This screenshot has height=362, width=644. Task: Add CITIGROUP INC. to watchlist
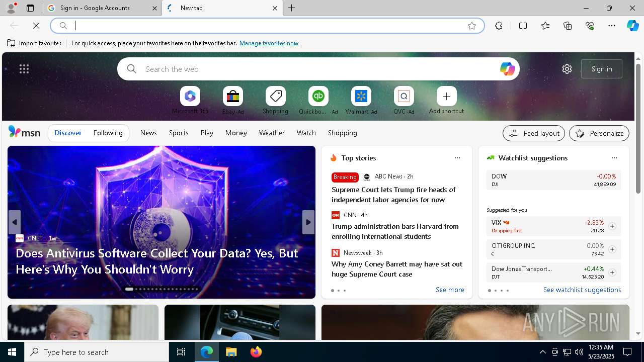tap(612, 249)
